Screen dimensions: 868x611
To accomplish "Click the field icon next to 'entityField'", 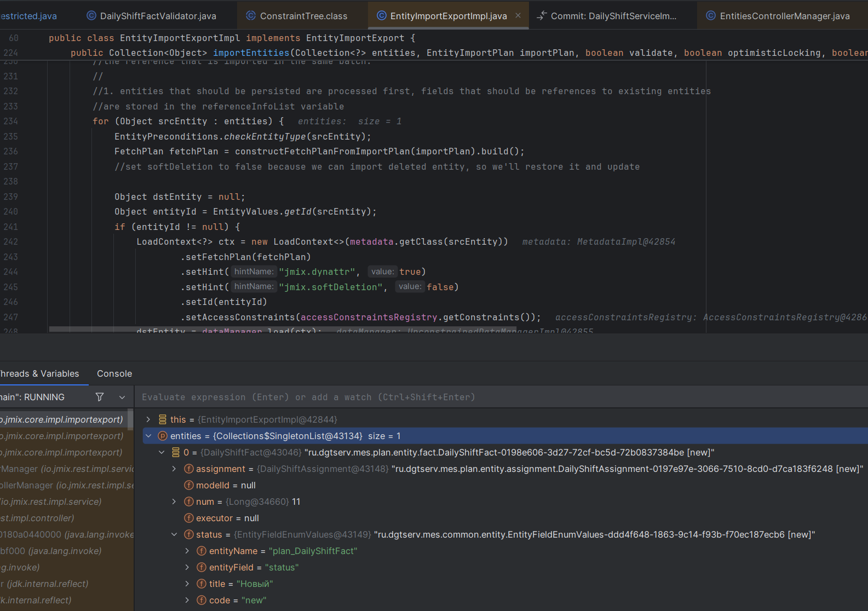I will click(202, 567).
